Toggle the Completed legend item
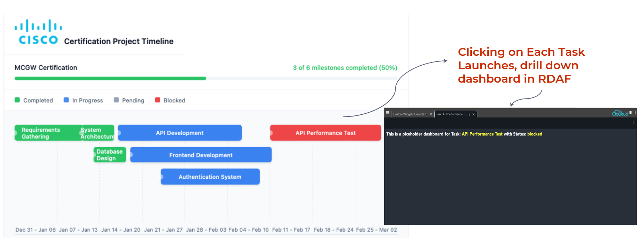Viewport: 644px width, 238px height. pyautogui.click(x=34, y=100)
